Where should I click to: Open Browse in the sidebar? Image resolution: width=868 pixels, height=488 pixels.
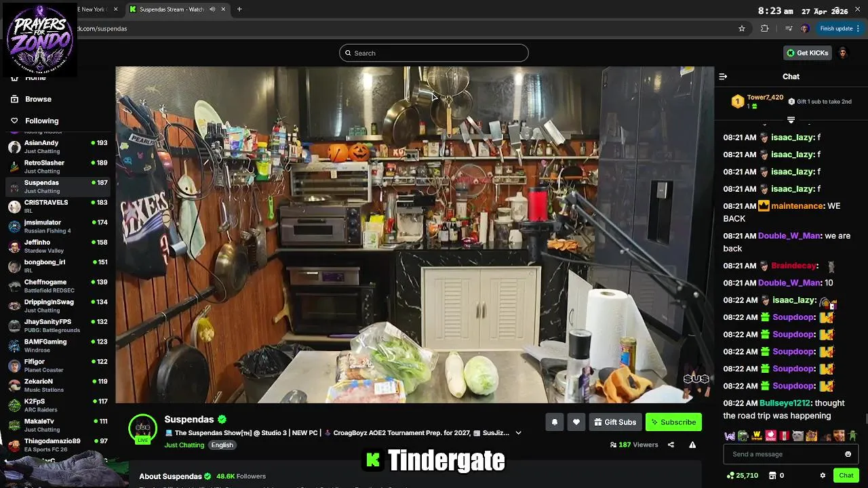(x=38, y=99)
